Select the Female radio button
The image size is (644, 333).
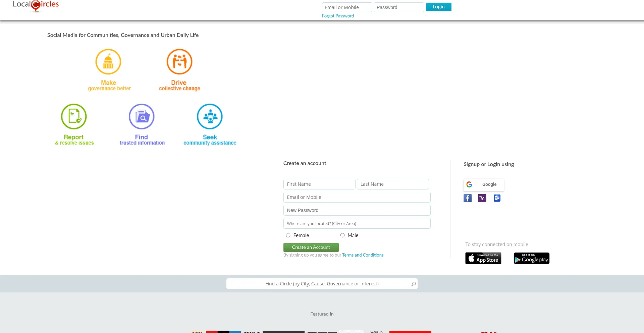pyautogui.click(x=288, y=235)
